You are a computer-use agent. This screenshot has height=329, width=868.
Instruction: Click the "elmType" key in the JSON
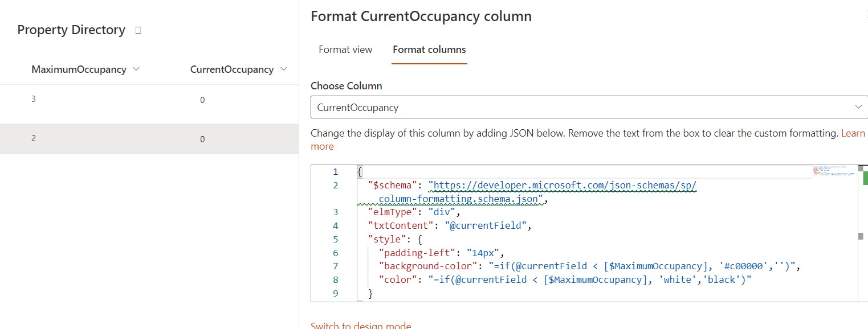392,212
